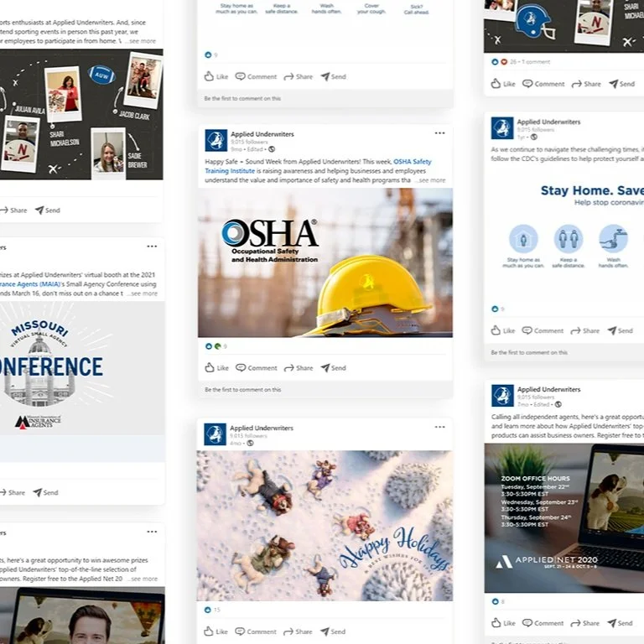The width and height of the screenshot is (644, 644).
Task: Send the Happy Holidays post
Action: point(333,631)
